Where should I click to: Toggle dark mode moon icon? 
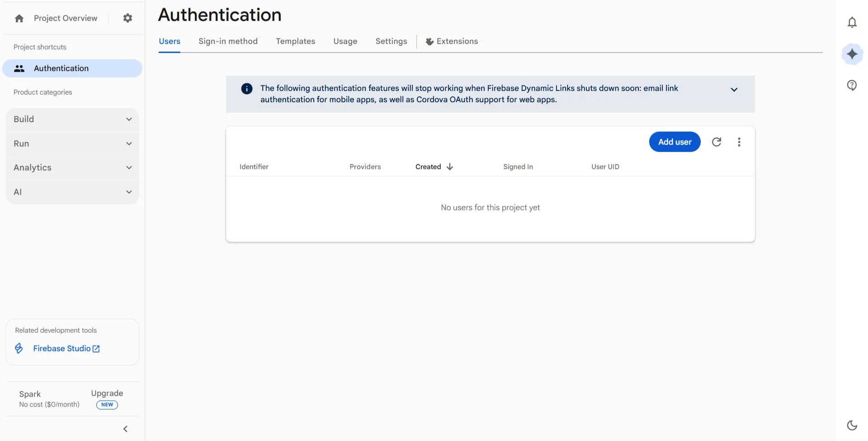[852, 425]
